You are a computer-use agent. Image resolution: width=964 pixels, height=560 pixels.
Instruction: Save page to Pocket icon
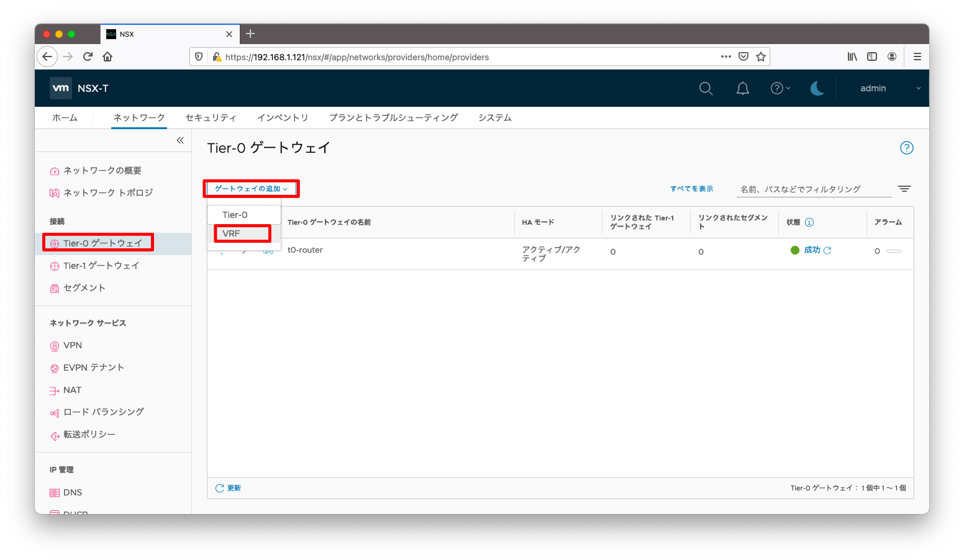pos(743,56)
